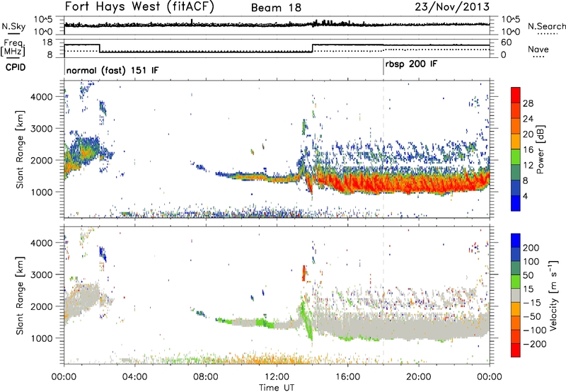Click the 'N.Sky' legend label

point(13,26)
